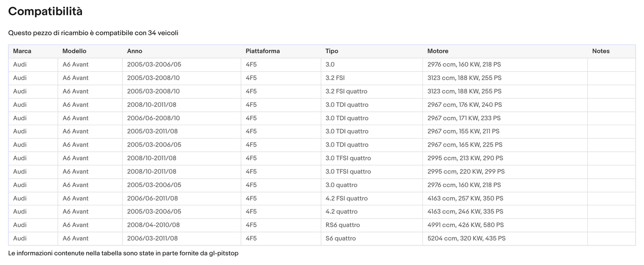Click the 4991 ccm, 426 KW engine cell
Viewport: 644px width, 265px height.
(x=465, y=225)
